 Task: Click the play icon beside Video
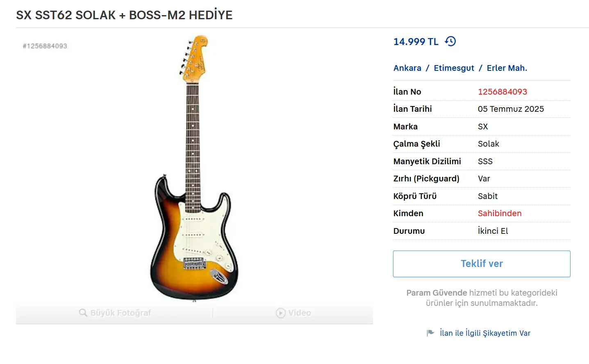coord(281,313)
